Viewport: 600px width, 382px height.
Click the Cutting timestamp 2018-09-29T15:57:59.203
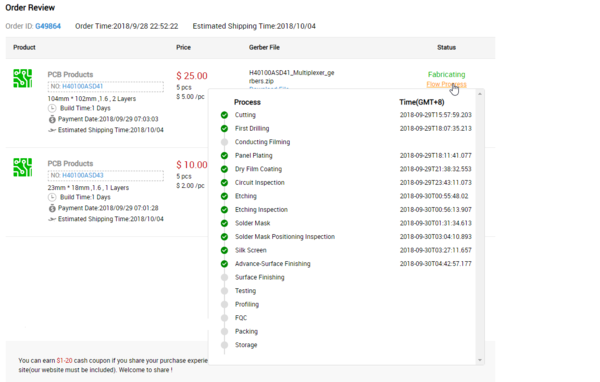(435, 115)
